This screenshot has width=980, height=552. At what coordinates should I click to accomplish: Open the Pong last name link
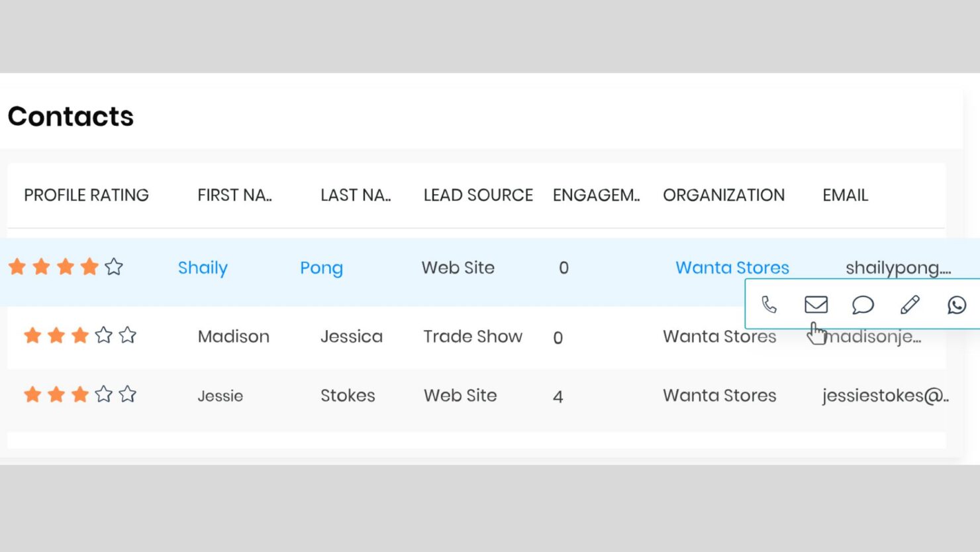point(321,268)
